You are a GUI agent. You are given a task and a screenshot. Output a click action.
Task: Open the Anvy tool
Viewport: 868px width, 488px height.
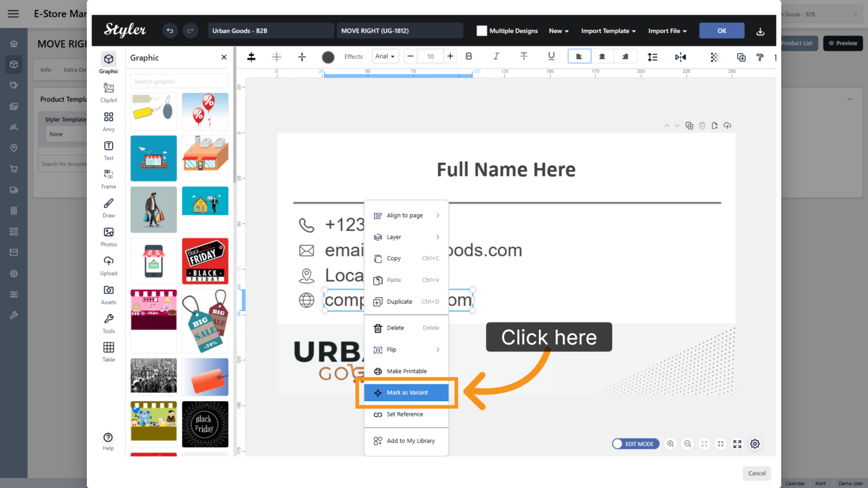[x=109, y=121]
